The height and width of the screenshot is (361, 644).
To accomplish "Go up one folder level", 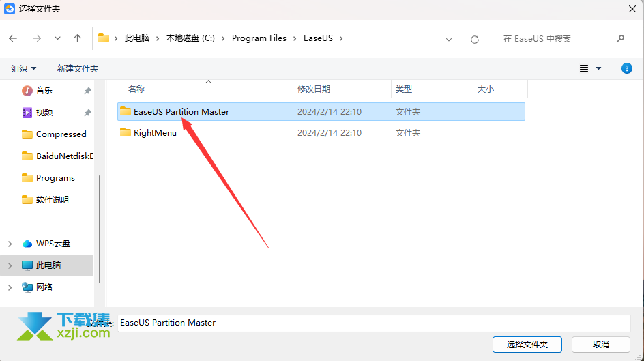I will [x=77, y=38].
